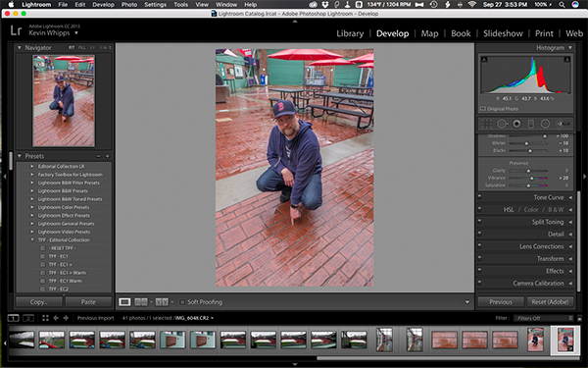This screenshot has height=368, width=588.
Task: Collapse the TPF - Editorial Collection folder
Action: pos(32,240)
